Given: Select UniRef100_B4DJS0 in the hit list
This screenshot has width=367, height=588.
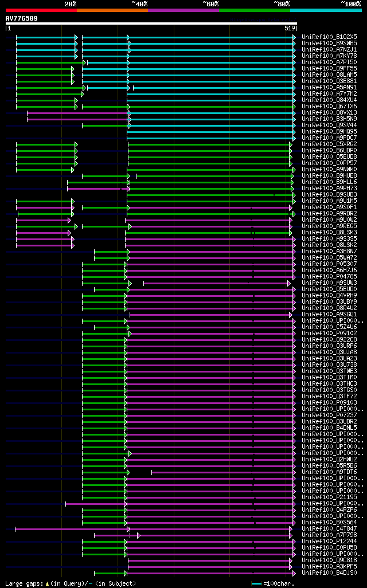Looking at the screenshot, I should coord(330,573).
